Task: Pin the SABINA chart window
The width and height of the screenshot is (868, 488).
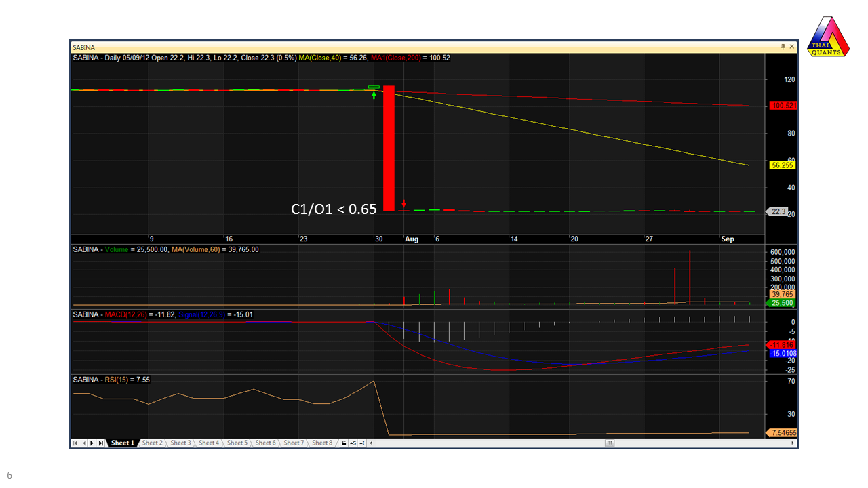Action: coord(783,47)
